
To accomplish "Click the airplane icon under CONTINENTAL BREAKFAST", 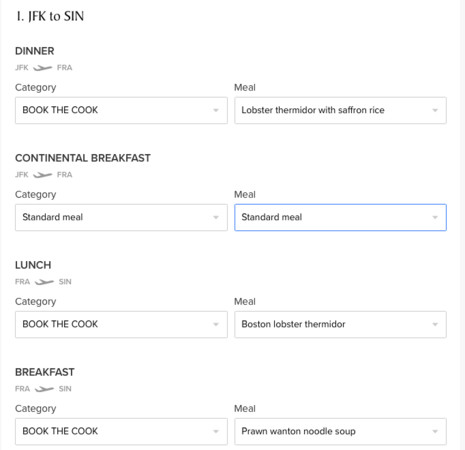I will click(x=43, y=175).
